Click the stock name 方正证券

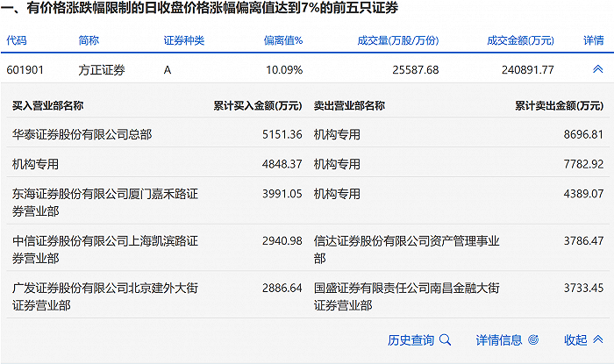pyautogui.click(x=102, y=70)
